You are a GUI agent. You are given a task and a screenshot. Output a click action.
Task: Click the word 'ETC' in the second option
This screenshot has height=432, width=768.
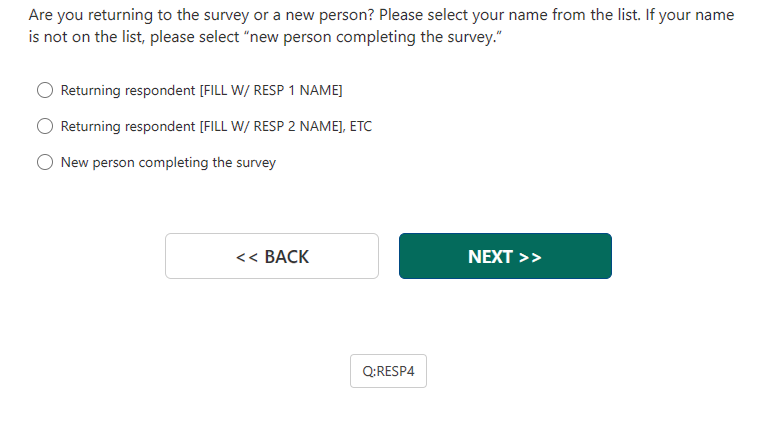tap(360, 126)
